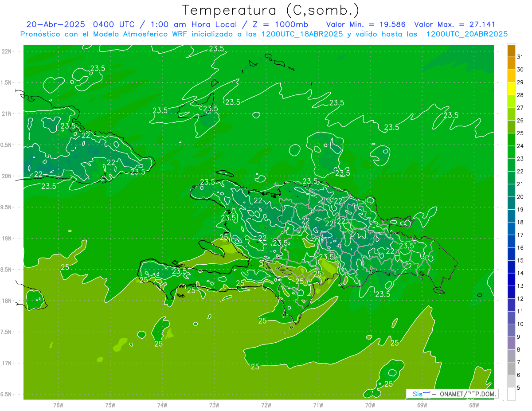Click the "Valor Min. = 19.586" text
This screenshot has height=411, width=532.
pyautogui.click(x=366, y=24)
